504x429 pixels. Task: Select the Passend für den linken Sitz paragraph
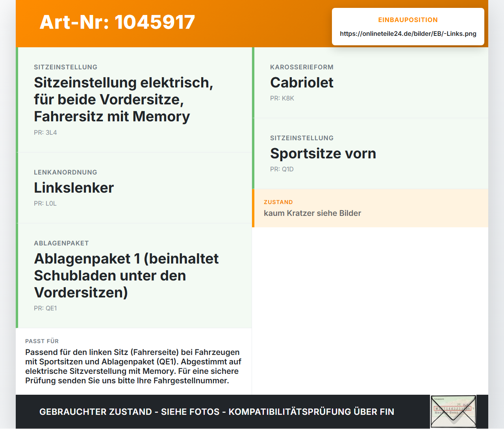[x=133, y=366]
